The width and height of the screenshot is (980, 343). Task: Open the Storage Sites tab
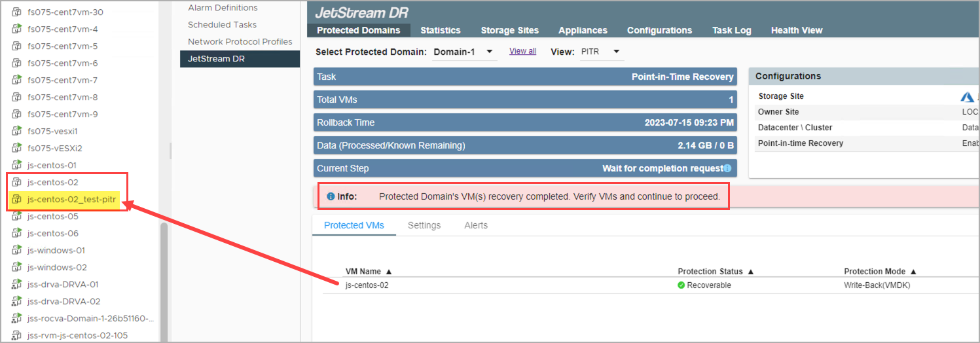509,30
